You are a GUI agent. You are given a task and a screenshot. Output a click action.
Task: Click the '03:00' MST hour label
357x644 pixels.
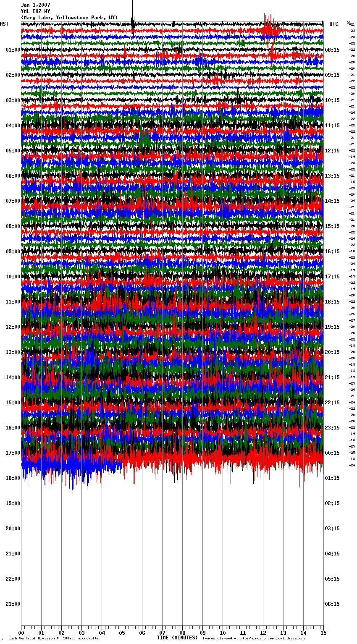(13, 100)
